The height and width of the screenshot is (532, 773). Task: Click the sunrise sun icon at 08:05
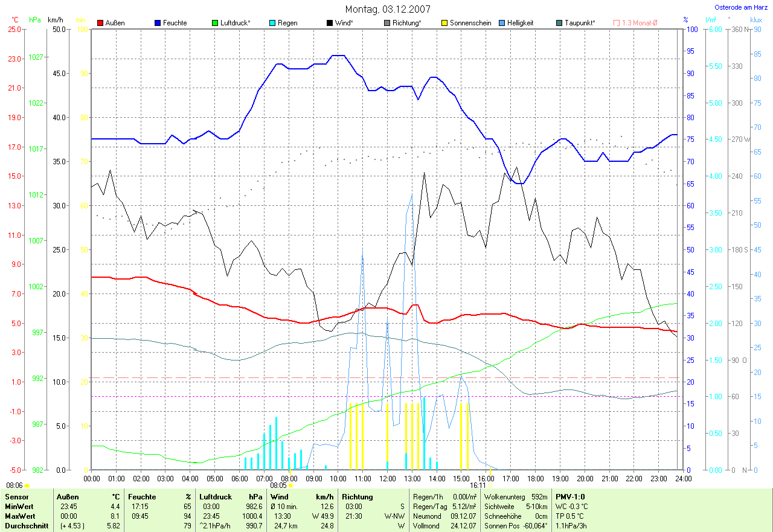click(x=290, y=485)
